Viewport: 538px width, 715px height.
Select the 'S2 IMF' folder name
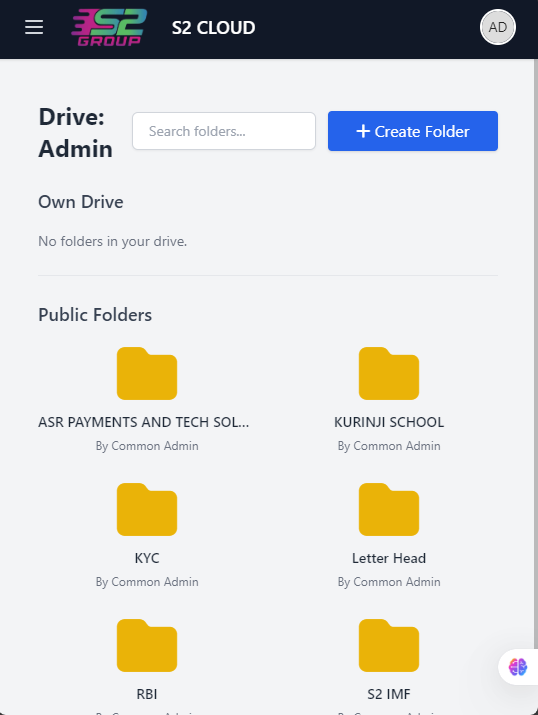pyautogui.click(x=389, y=694)
